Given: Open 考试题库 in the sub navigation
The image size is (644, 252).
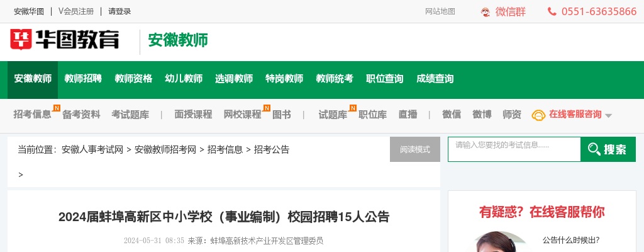Looking at the screenshot, I should [130, 115].
